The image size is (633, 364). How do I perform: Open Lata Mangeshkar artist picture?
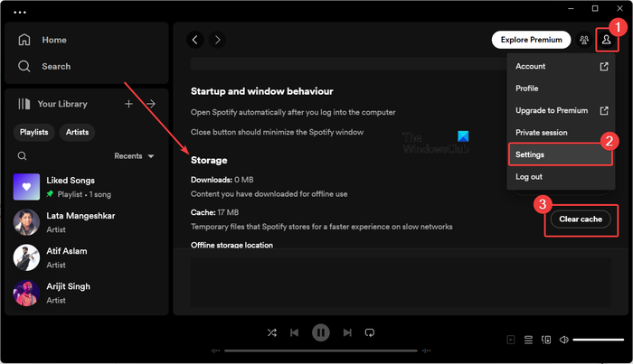(x=26, y=222)
